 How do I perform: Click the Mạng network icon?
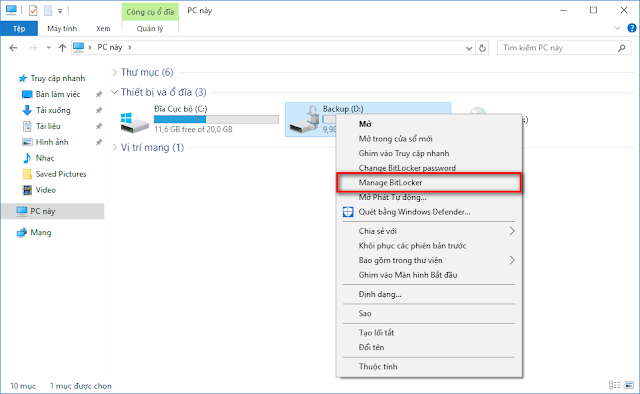click(22, 233)
